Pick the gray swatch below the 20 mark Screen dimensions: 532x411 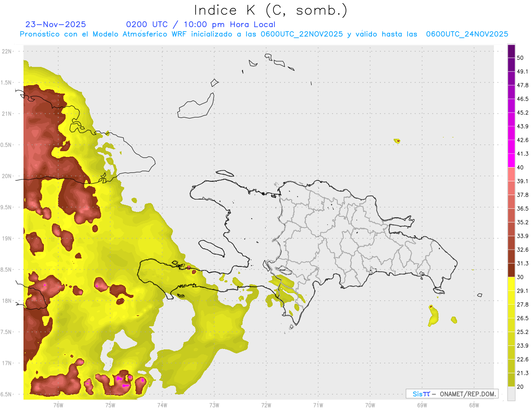[511, 394]
